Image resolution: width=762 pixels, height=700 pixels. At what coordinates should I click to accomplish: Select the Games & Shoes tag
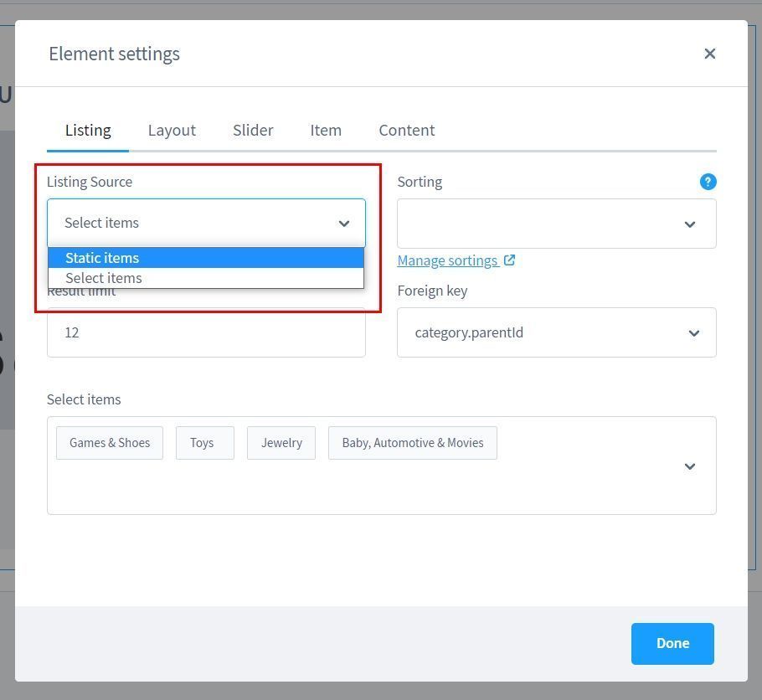click(110, 443)
